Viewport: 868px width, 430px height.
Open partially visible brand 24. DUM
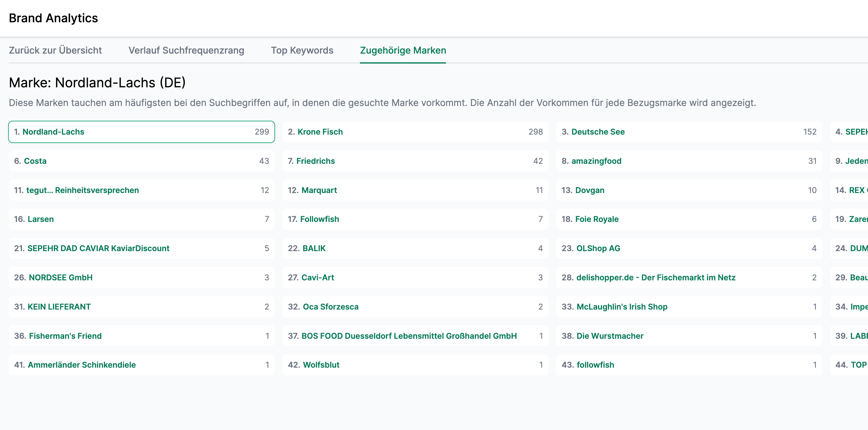(x=849, y=248)
